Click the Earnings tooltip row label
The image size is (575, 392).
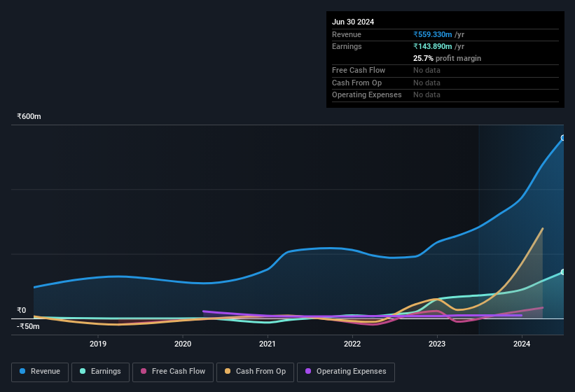click(x=347, y=46)
